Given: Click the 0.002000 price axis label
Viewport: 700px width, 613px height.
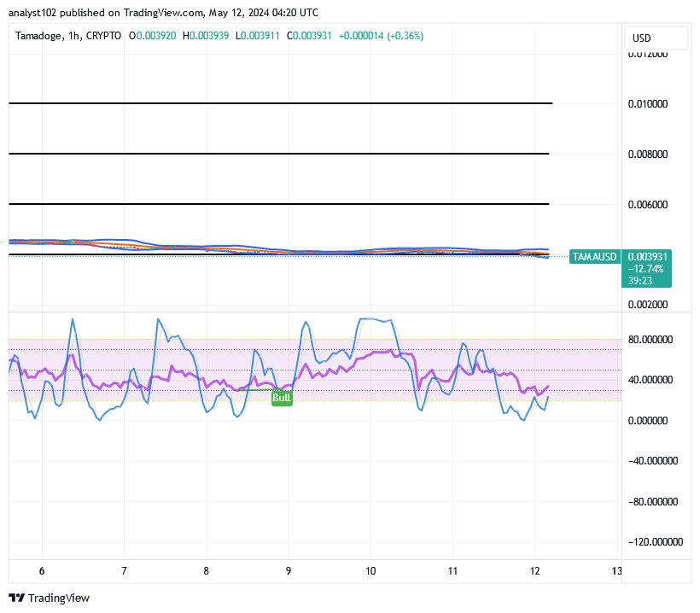Looking at the screenshot, I should pos(648,305).
